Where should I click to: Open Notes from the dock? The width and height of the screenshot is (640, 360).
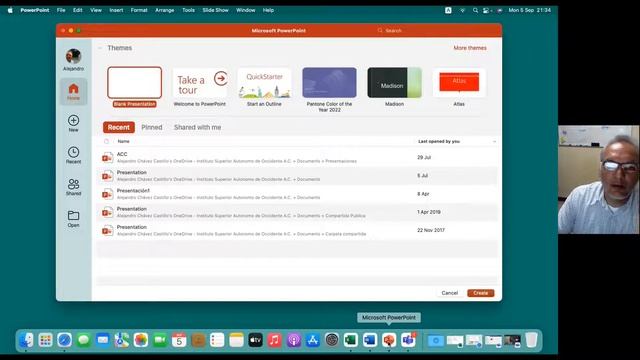tap(236, 340)
